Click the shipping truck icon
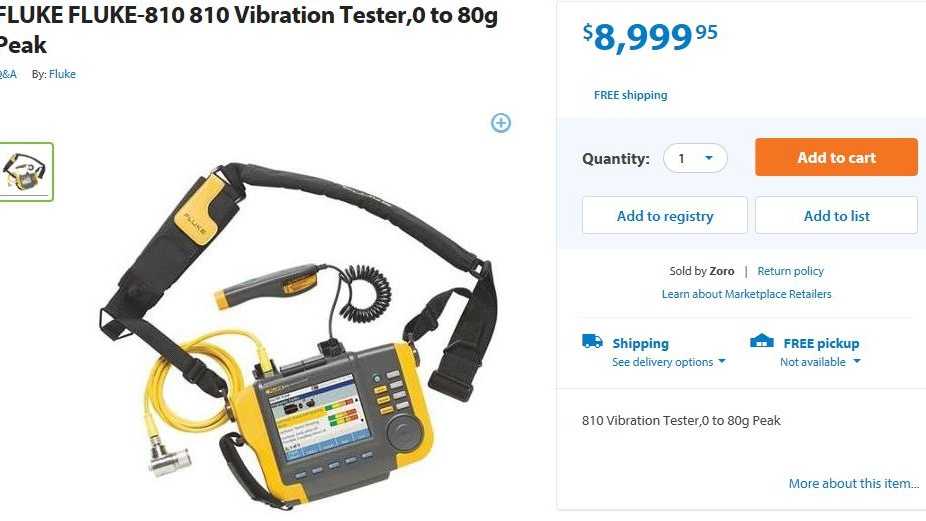Image resolution: width=926 pixels, height=521 pixels. (592, 341)
